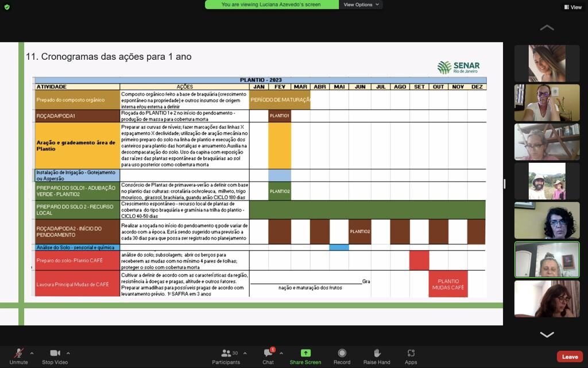Screen dimensions: 588x368
Task: Select the green-highlighted active speaker thumbnail
Action: point(547,259)
